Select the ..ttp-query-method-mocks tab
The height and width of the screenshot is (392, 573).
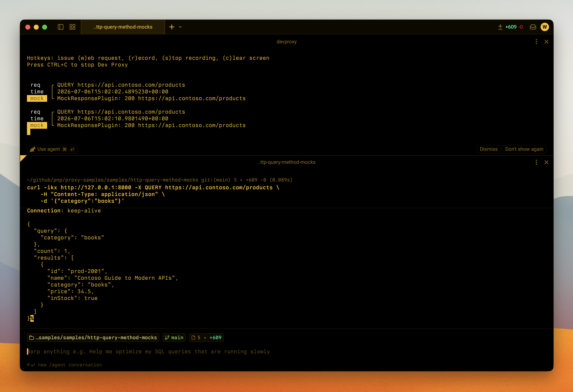point(123,27)
